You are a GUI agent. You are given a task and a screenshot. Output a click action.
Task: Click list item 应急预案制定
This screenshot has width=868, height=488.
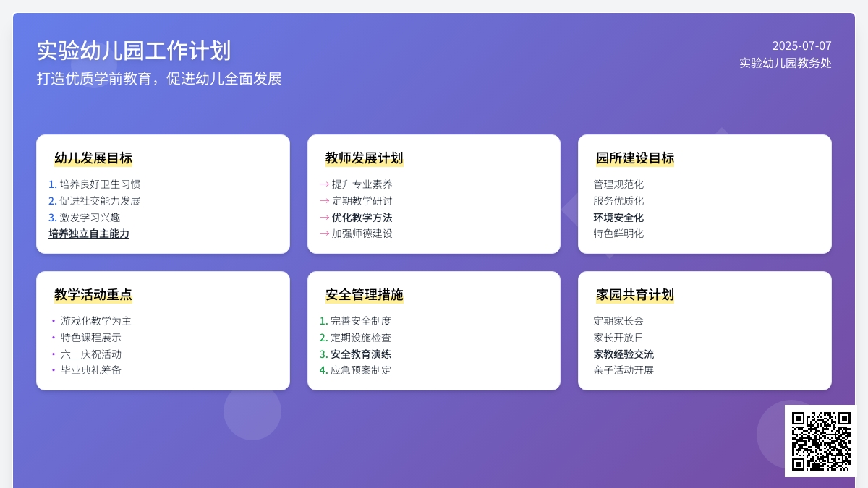(361, 370)
